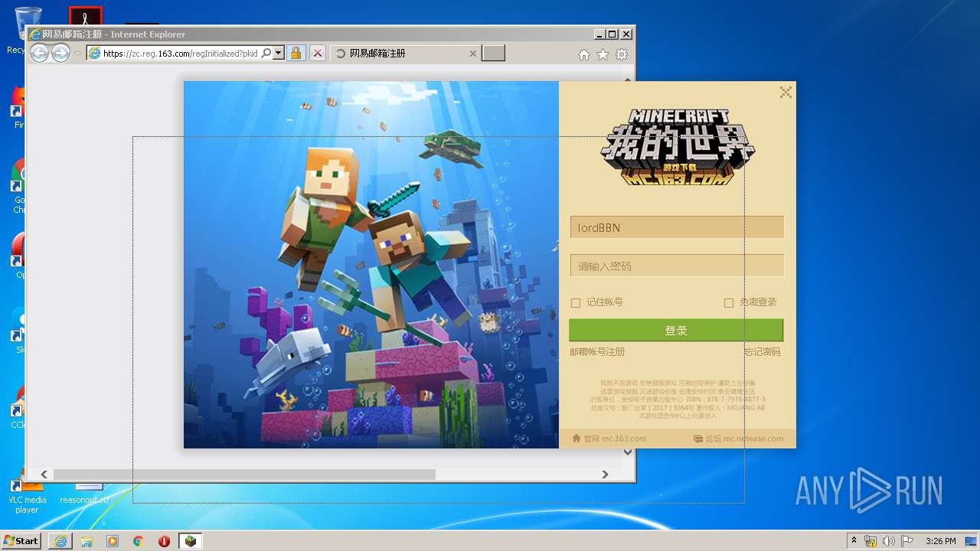This screenshot has width=980, height=551.
Task: Select the reasonout.rtf desktop file
Action: pos(85,494)
